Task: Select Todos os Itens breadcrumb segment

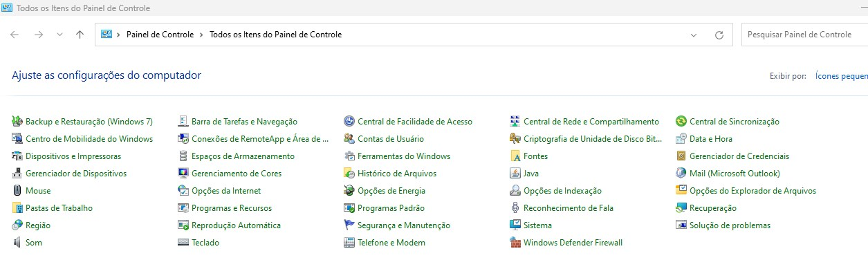Action: coord(275,35)
